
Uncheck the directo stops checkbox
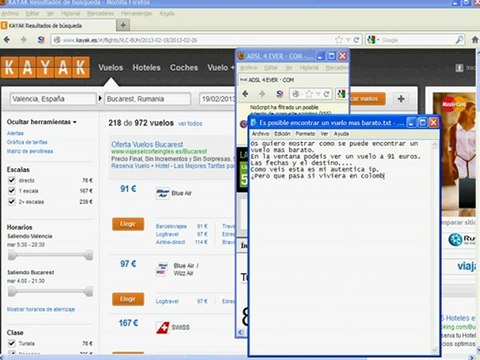pos(12,180)
